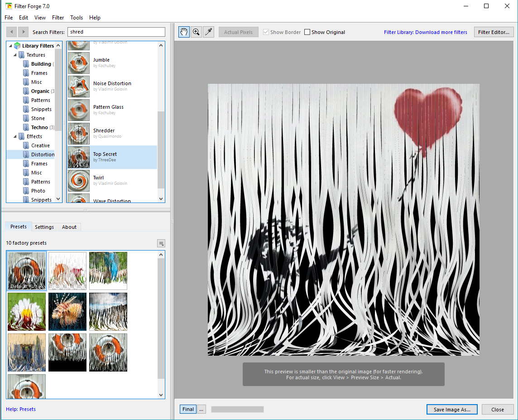The height and width of the screenshot is (420, 518).
Task: Enable the Show Original checkbox
Action: [307, 32]
